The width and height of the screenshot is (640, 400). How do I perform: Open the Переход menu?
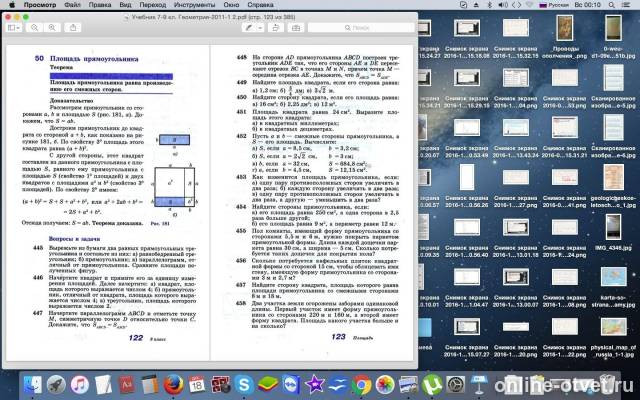pyautogui.click(x=153, y=5)
